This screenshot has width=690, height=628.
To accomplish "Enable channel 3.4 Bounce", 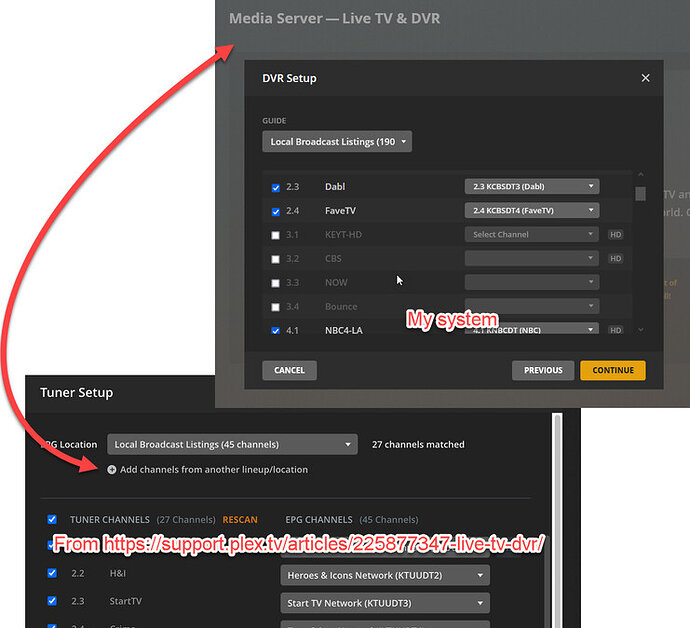I will coord(275,307).
